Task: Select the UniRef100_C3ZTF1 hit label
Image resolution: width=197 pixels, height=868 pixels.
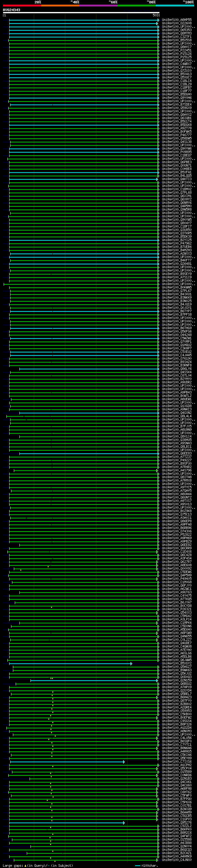Action: [x=177, y=37]
